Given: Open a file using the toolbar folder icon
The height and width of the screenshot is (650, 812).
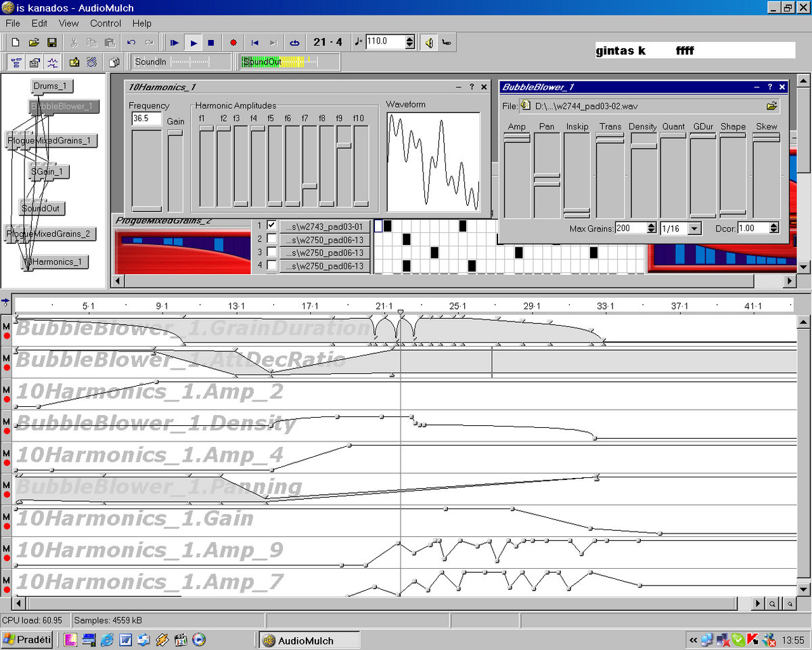Looking at the screenshot, I should point(34,43).
